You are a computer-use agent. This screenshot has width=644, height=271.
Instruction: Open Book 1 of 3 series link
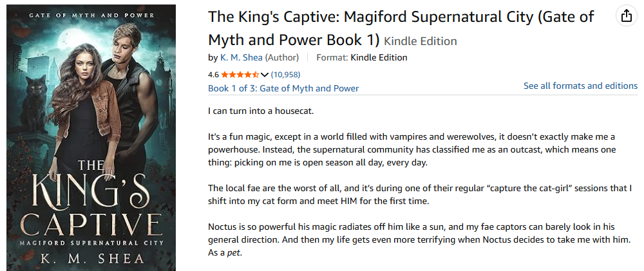click(283, 88)
